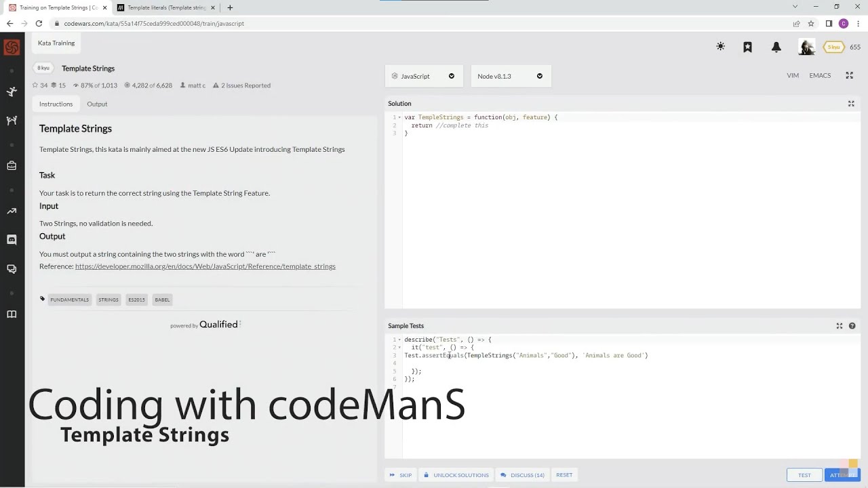Maximize the Solution panel
This screenshot has width=868, height=488.
tap(851, 104)
